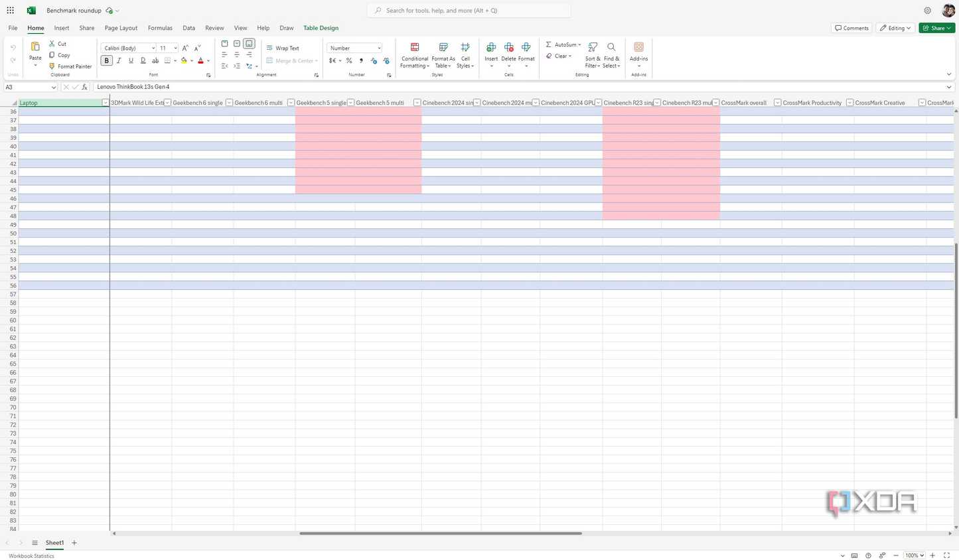
Task: Apply double underline to the cell
Action: [x=143, y=60]
